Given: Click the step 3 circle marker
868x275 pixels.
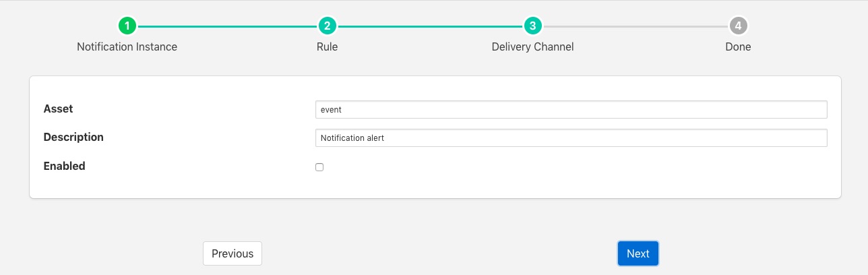Looking at the screenshot, I should (x=532, y=26).
